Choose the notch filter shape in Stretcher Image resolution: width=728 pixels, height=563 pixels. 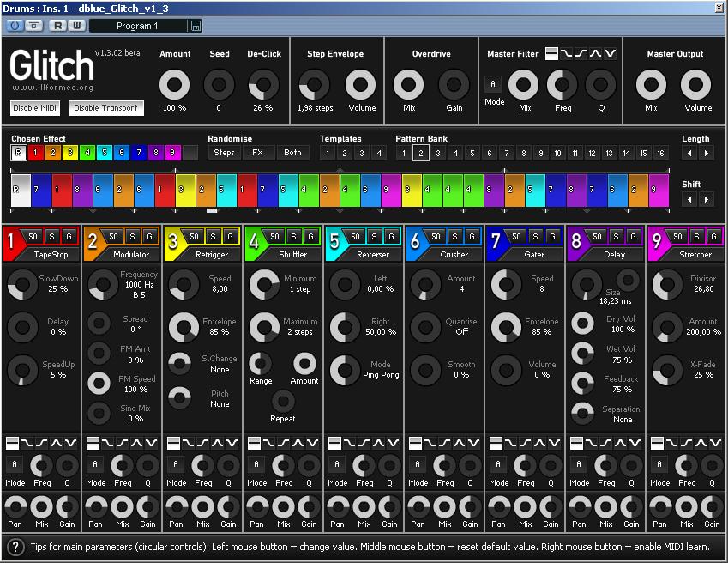point(715,443)
